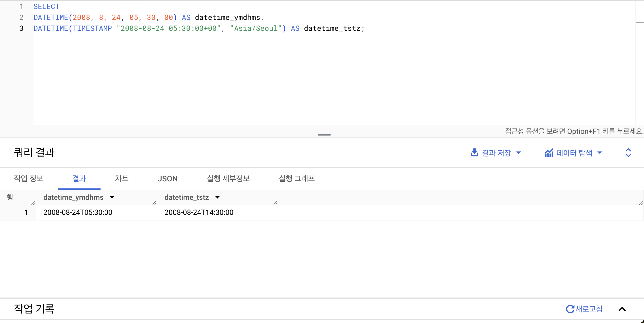Open the 결과 저장 dropdown arrow
This screenshot has height=323, width=644.
[x=518, y=153]
